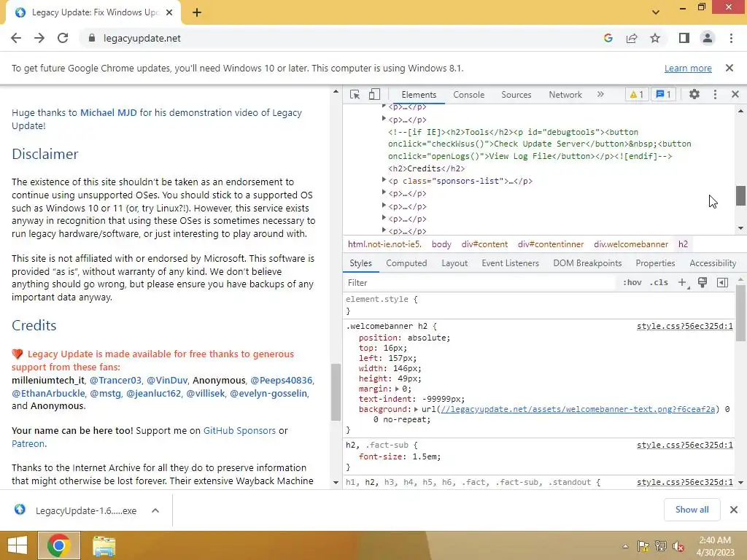Follow the Michael MJD link
The height and width of the screenshot is (560, 747).
tap(108, 112)
